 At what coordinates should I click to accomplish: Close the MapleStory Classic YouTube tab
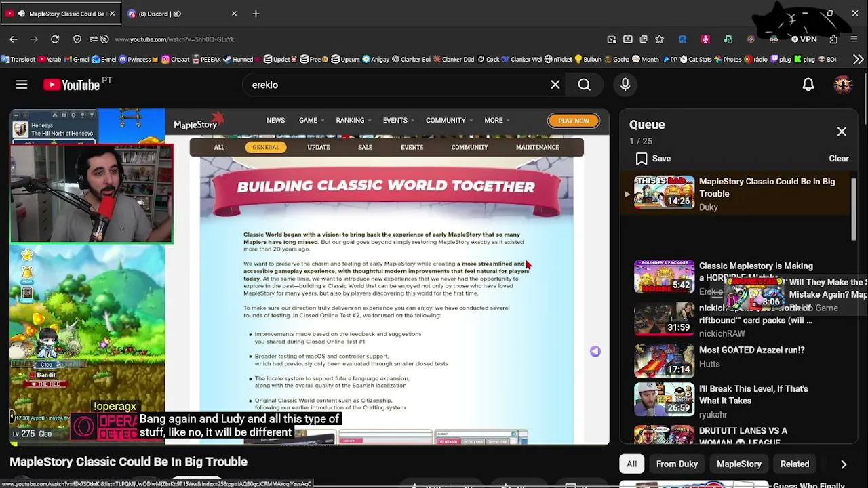click(113, 14)
